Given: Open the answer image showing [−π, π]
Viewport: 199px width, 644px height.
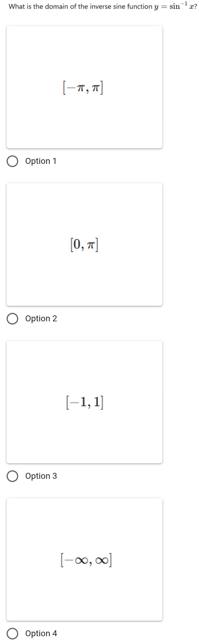Looking at the screenshot, I should click(x=84, y=87).
